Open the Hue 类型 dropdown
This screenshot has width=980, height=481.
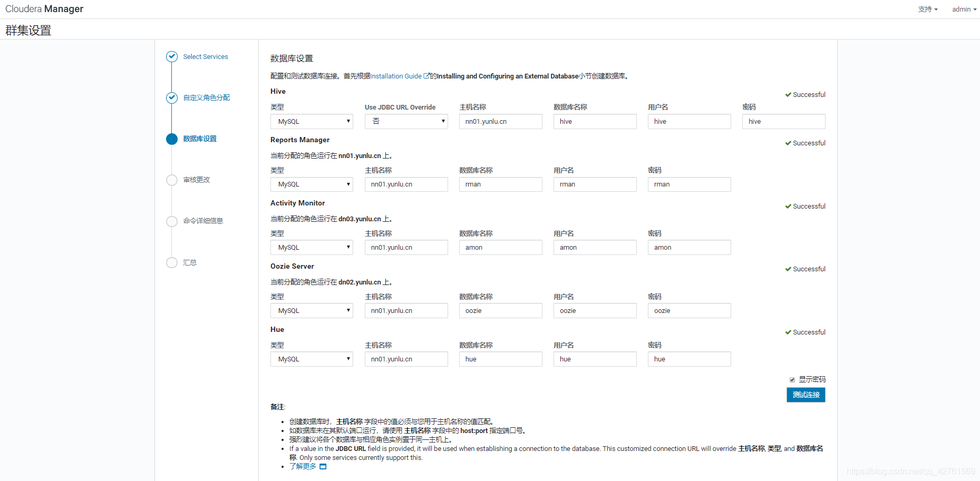click(x=312, y=359)
